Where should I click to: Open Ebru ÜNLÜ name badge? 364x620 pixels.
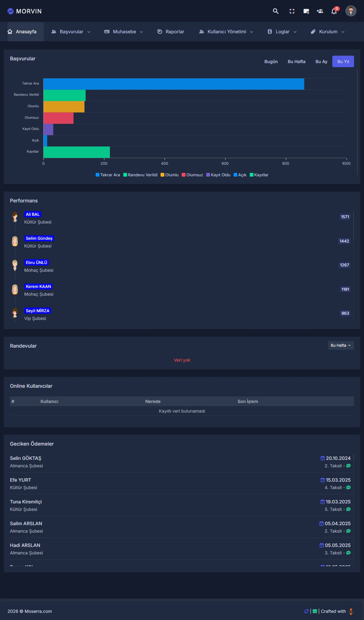pos(36,262)
